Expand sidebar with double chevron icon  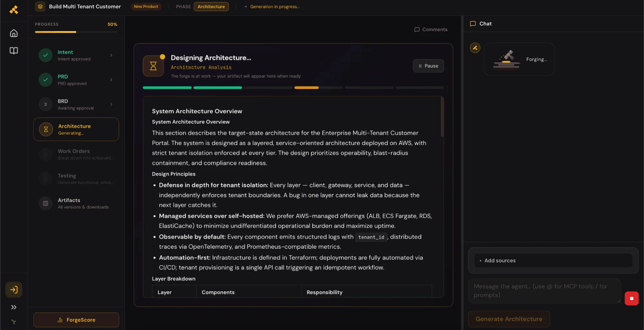tap(14, 307)
